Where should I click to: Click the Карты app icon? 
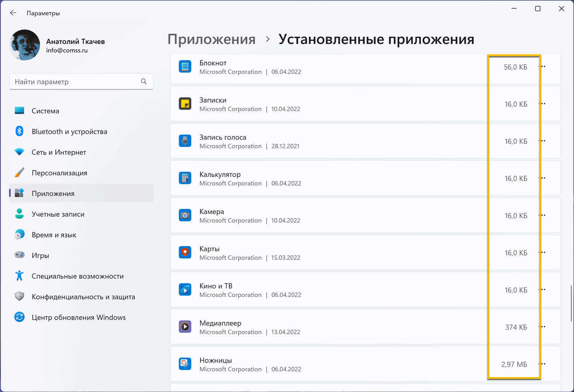click(x=185, y=252)
